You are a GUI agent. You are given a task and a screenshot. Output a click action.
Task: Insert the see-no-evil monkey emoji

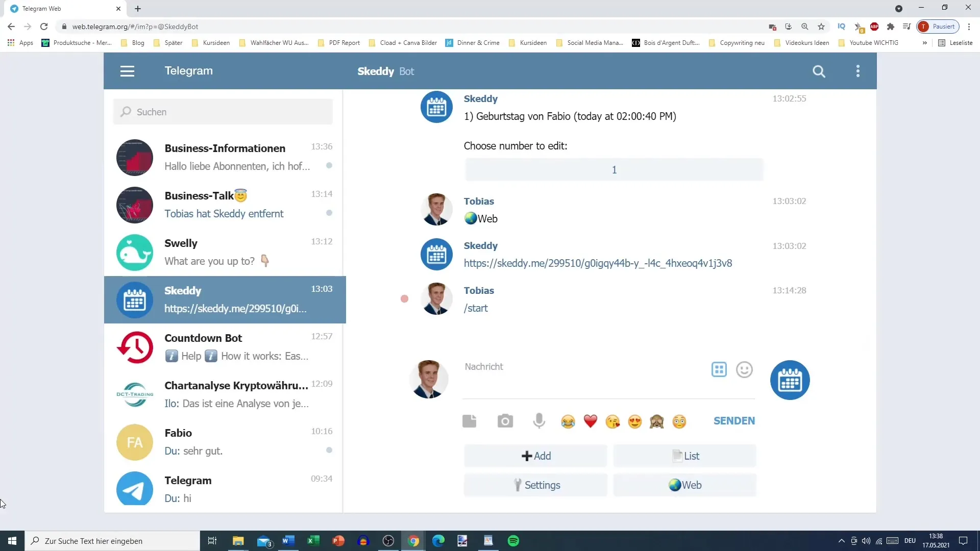(x=657, y=422)
